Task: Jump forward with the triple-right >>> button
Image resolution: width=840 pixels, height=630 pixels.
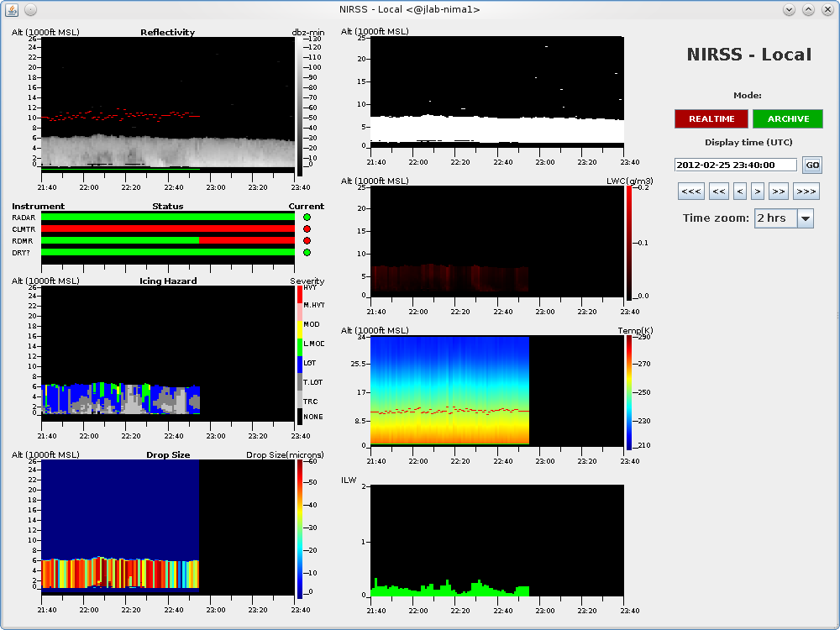Action: click(806, 192)
